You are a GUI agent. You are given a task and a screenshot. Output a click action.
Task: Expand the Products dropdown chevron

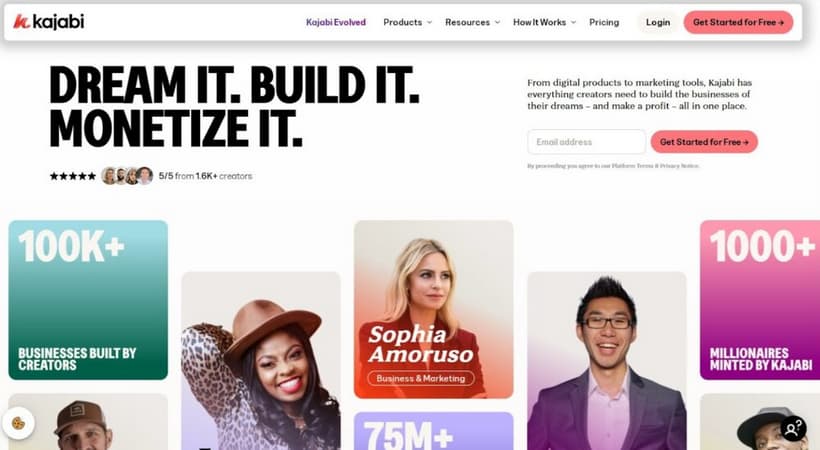point(429,22)
